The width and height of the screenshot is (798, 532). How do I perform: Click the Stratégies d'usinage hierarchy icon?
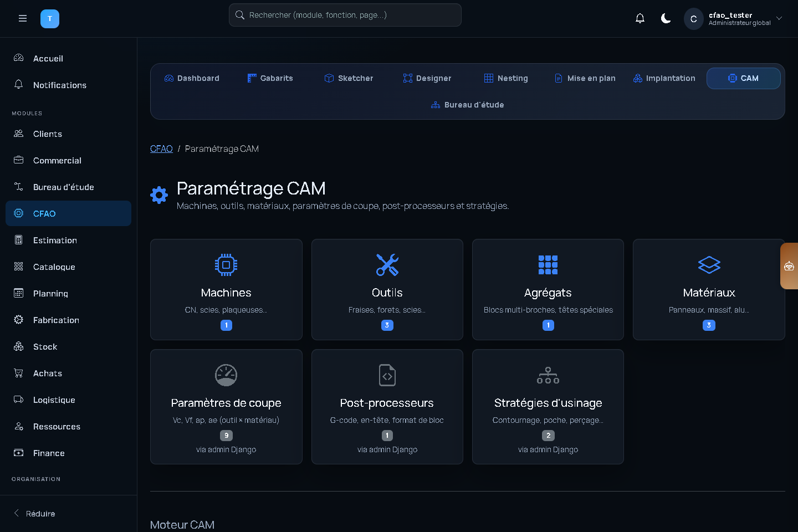click(548, 375)
